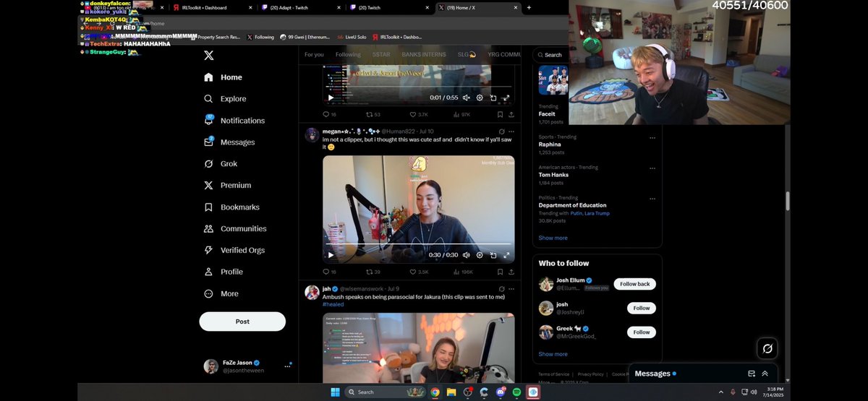The image size is (868, 401).
Task: Open Grok explain on megan's post
Action: (x=501, y=131)
